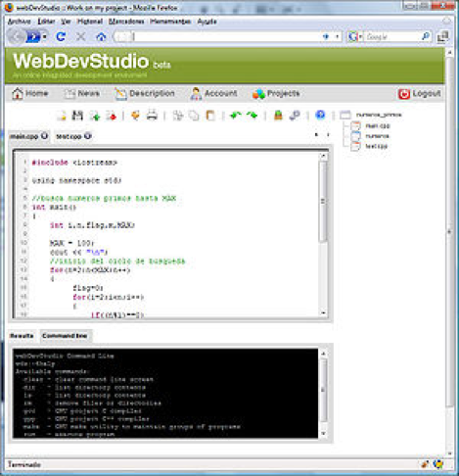This screenshot has height=476, width=459.
Task: Click the search binoculars icon in toolbar
Action: click(x=295, y=116)
